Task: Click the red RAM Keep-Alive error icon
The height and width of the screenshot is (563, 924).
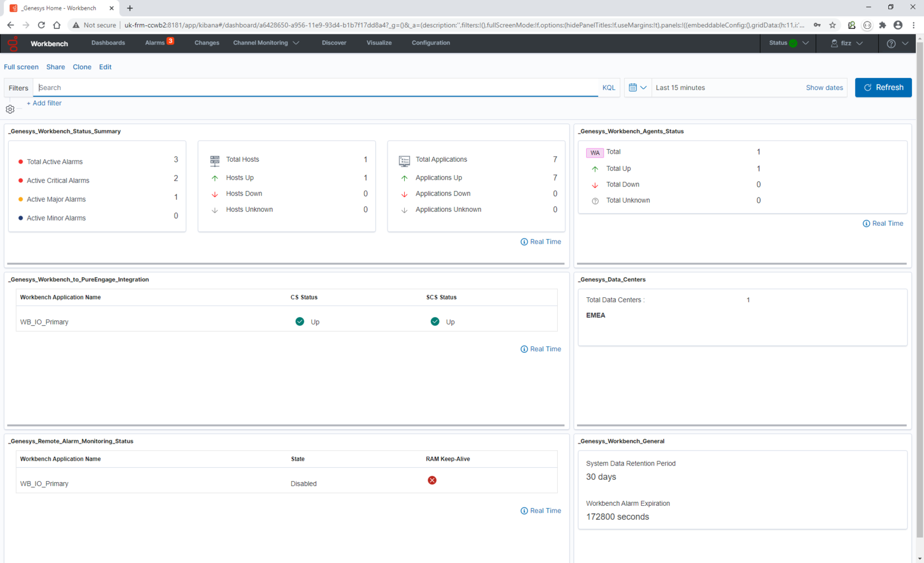Action: point(432,480)
